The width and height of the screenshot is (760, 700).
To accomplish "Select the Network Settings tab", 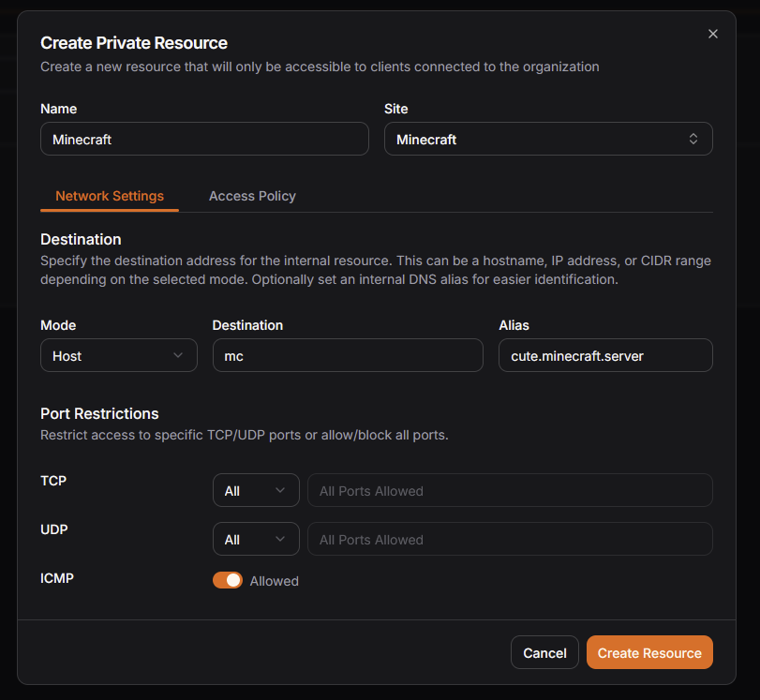I will click(110, 196).
